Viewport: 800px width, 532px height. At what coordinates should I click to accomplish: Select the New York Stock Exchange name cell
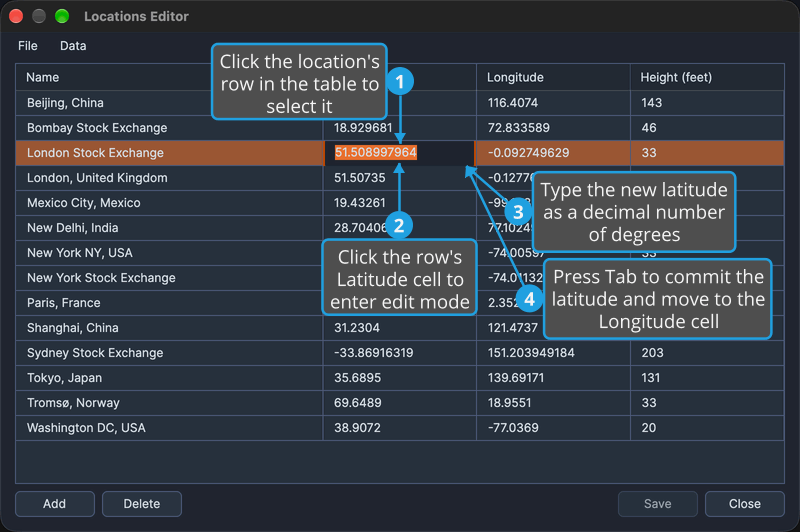click(169, 278)
